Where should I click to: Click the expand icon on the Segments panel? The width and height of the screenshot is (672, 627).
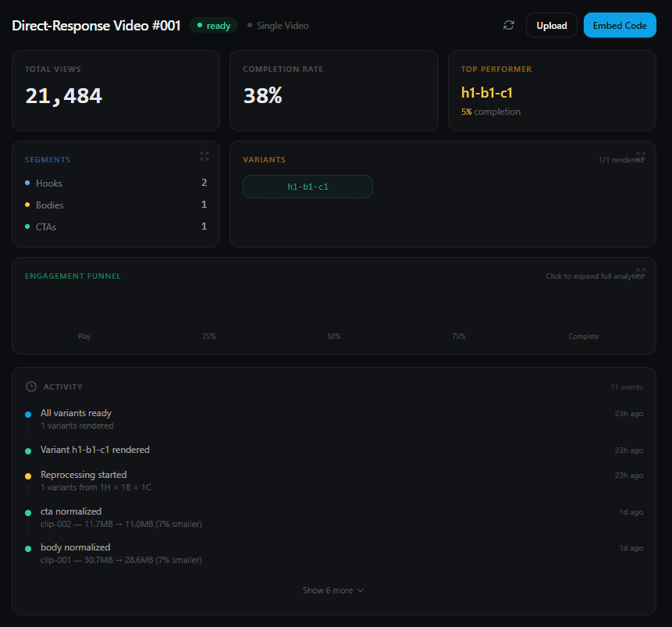coord(204,156)
